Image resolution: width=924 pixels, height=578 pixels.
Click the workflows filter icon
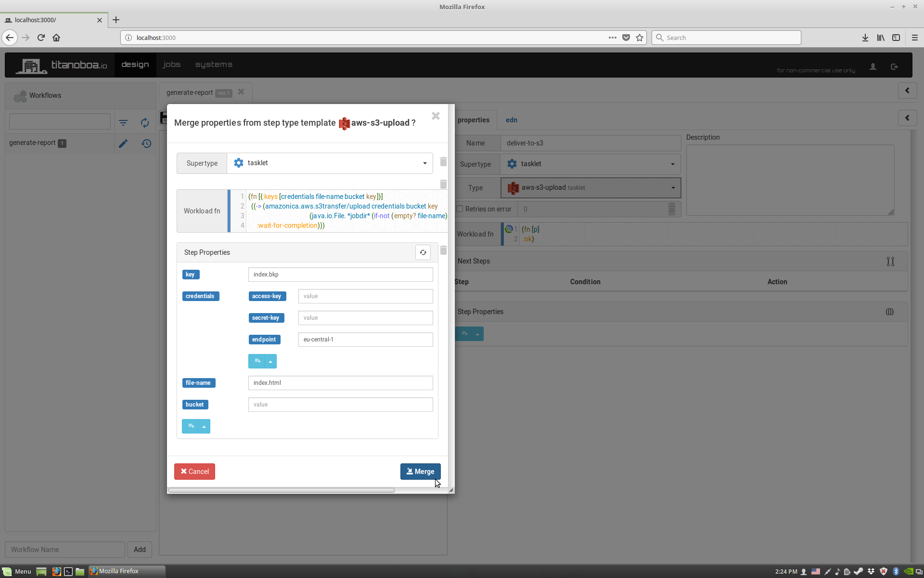123,123
